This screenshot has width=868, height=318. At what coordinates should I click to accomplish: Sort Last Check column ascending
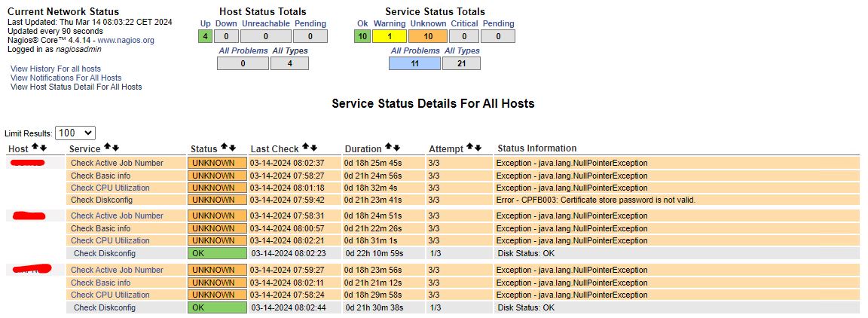point(305,148)
